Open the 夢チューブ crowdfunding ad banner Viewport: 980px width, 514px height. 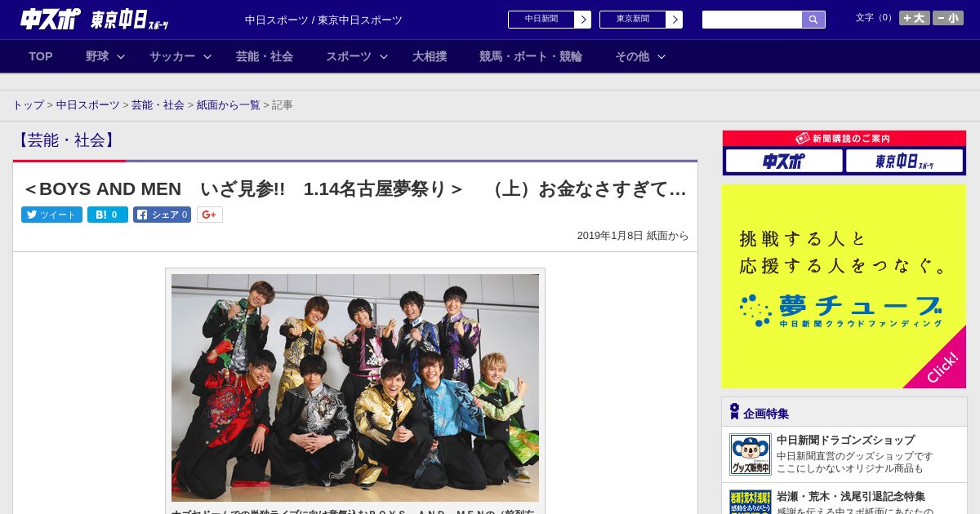[844, 286]
